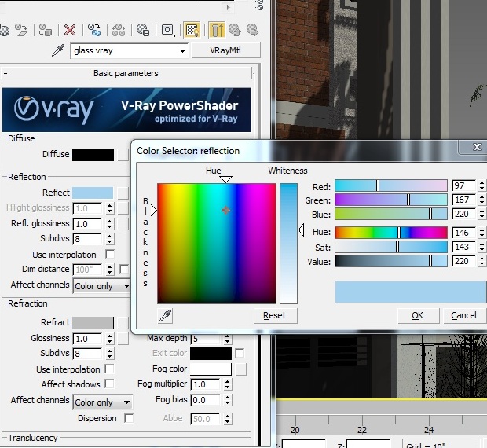Click the Fog color map slot button
This screenshot has height=448, width=487.
pos(240,369)
